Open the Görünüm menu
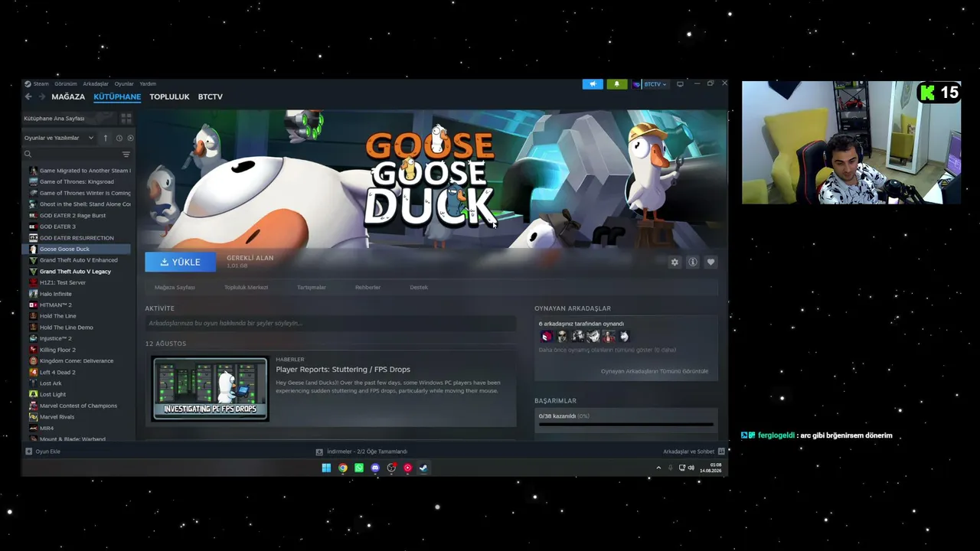Viewport: 980px width, 551px height. point(66,84)
